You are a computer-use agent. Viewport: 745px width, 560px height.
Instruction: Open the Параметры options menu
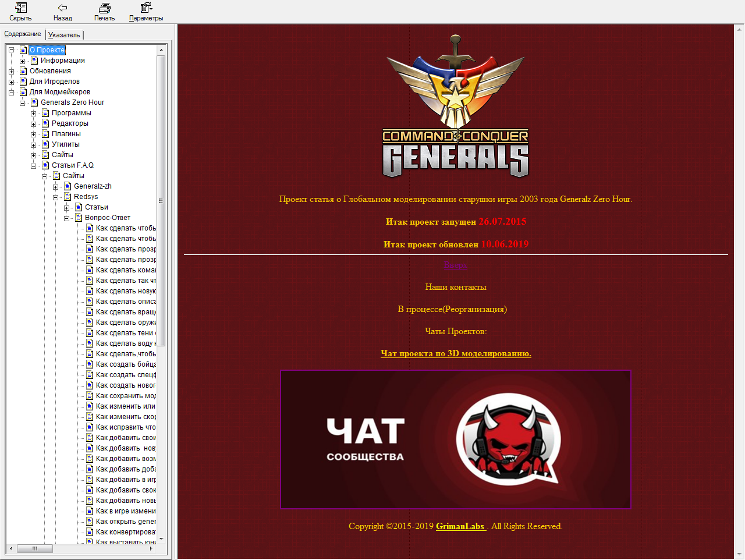point(146,12)
